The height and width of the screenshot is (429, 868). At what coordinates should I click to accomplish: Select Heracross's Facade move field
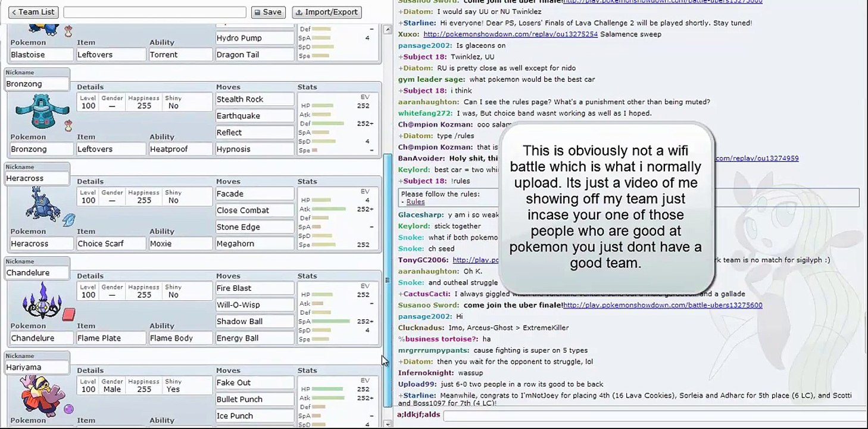255,194
